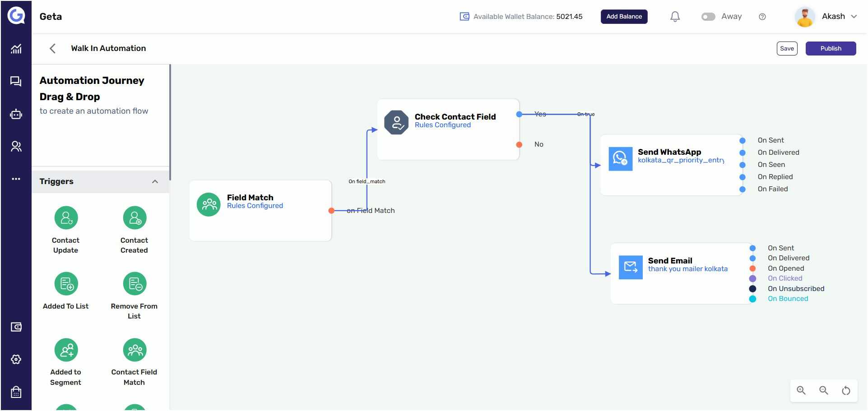Screen dimensions: 868x411
Task: Click WhatsApp On Replied port dot
Action: tap(743, 177)
